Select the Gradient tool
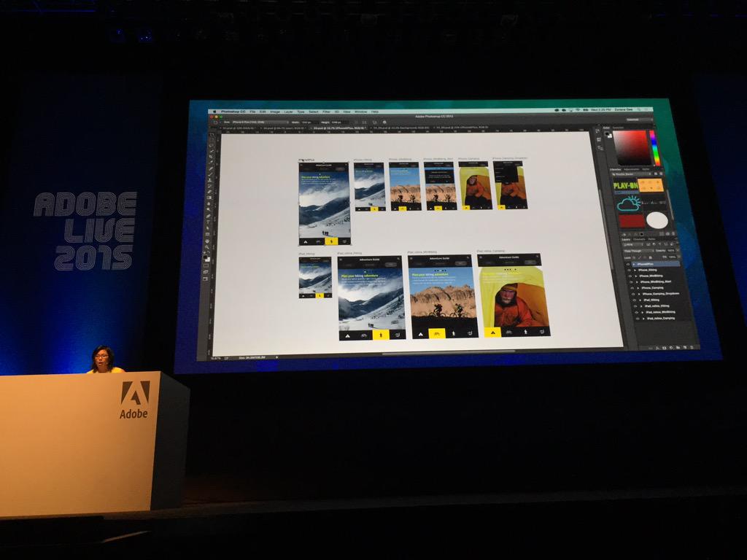The image size is (747, 560). pos(209,197)
